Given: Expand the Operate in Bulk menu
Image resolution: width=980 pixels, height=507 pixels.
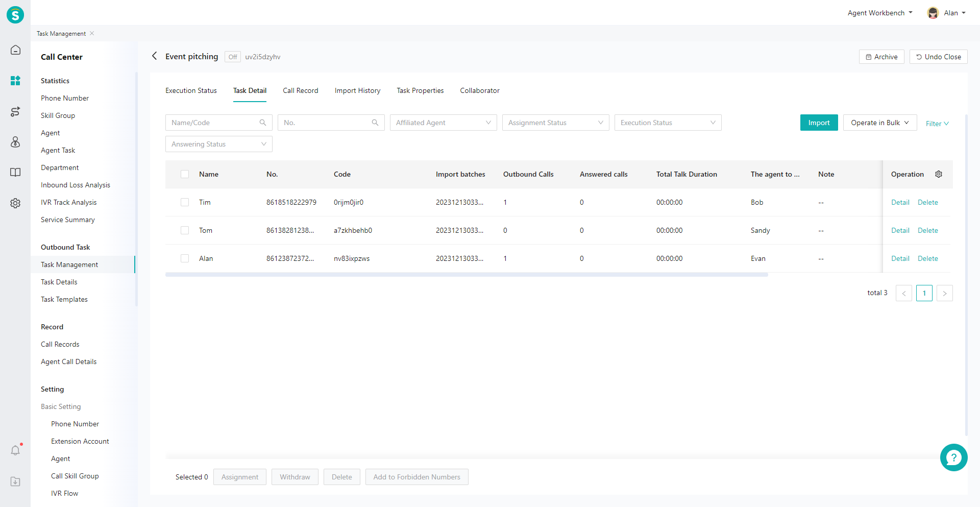Looking at the screenshot, I should [880, 123].
